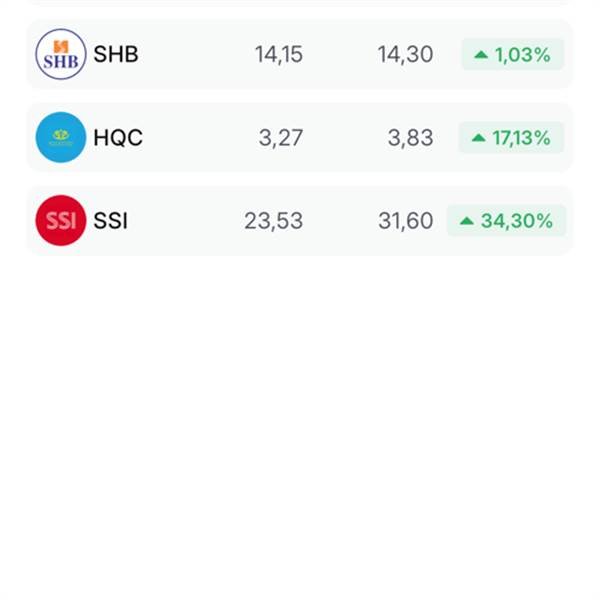Tap the blue HQC company logo
The height and width of the screenshot is (600, 600).
click(61, 137)
